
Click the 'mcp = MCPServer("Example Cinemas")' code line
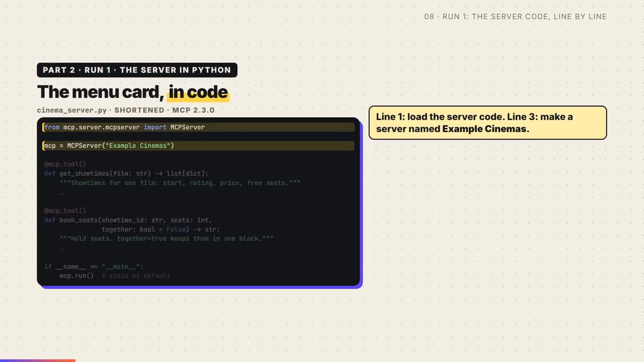pyautogui.click(x=198, y=146)
